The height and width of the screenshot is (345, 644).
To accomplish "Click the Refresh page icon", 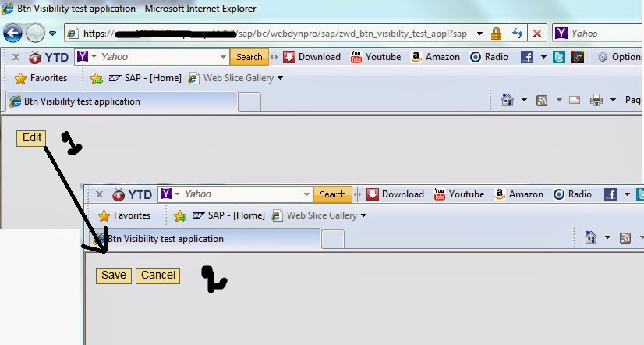I will (x=518, y=34).
